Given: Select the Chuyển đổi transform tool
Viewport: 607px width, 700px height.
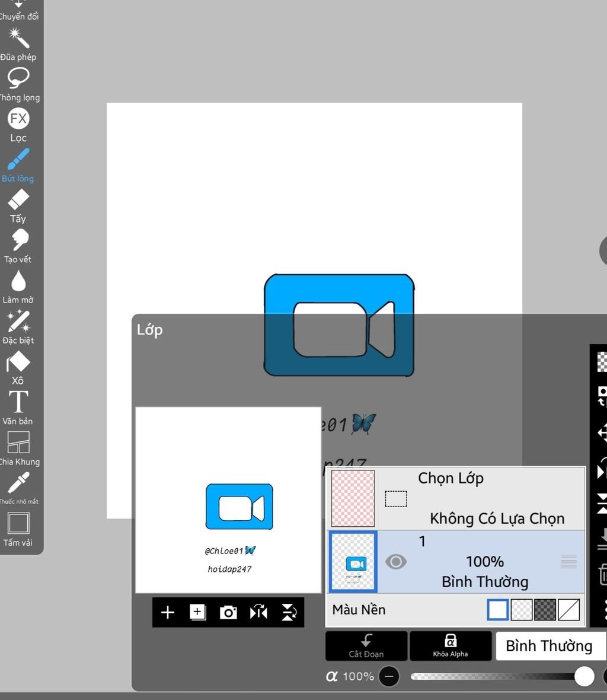Looking at the screenshot, I should (18, 11).
